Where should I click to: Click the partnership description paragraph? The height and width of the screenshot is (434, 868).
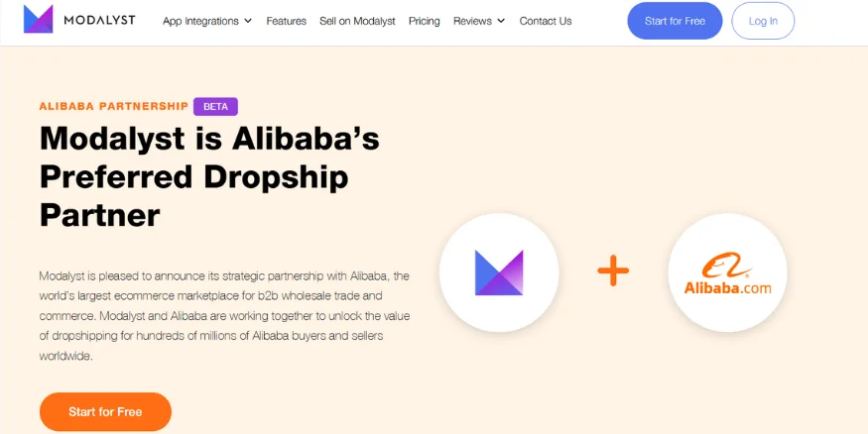(x=224, y=315)
